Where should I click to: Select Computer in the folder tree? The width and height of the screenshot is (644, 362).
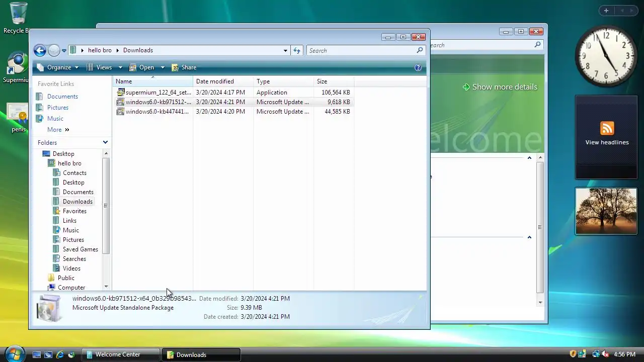click(71, 288)
